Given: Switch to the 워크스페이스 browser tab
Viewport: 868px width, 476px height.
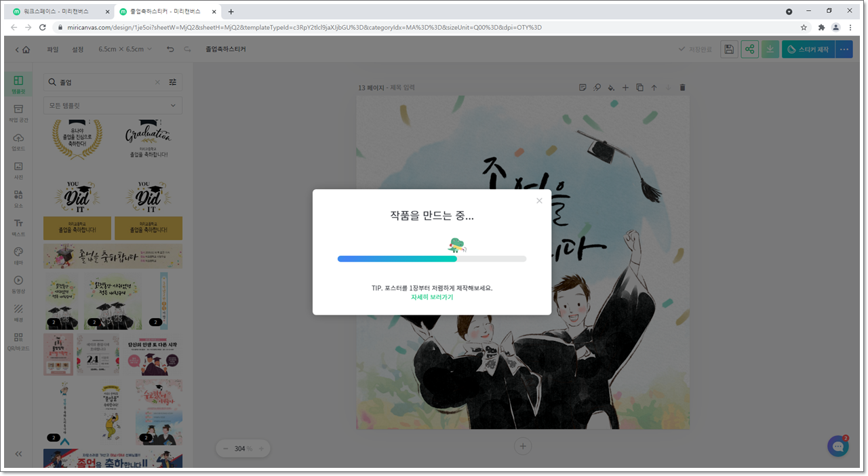Looking at the screenshot, I should [x=61, y=12].
